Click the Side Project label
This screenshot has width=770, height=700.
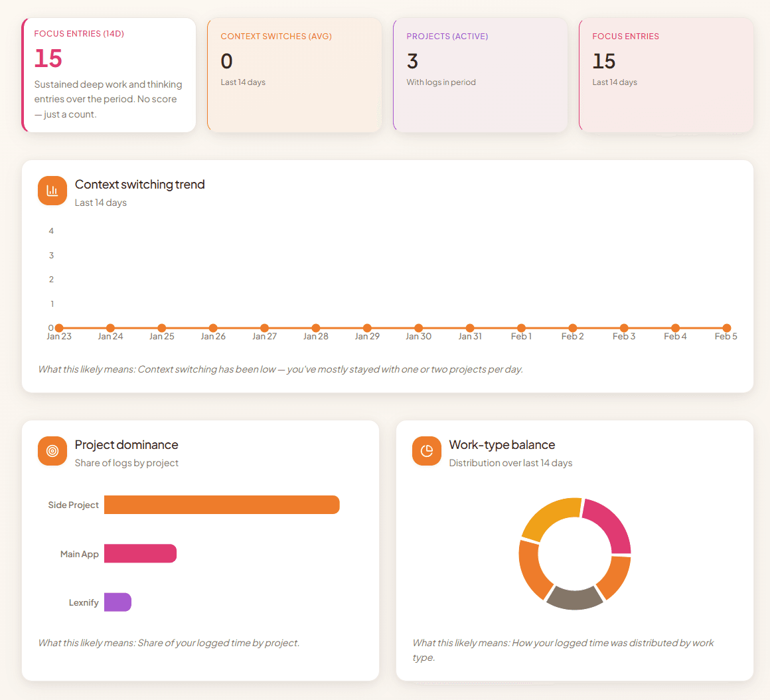[73, 505]
